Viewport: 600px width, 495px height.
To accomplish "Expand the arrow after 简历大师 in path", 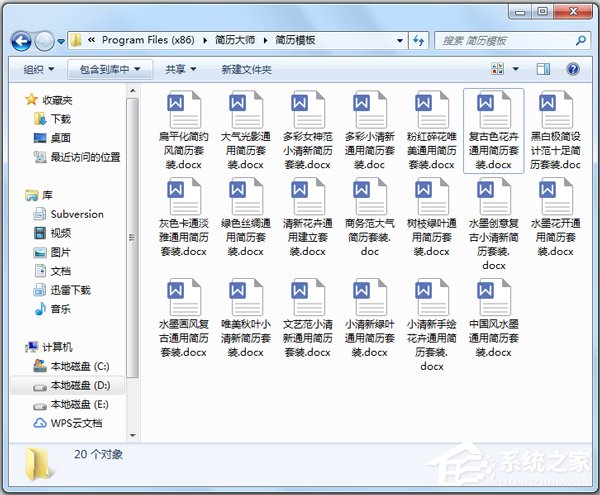I will point(265,41).
